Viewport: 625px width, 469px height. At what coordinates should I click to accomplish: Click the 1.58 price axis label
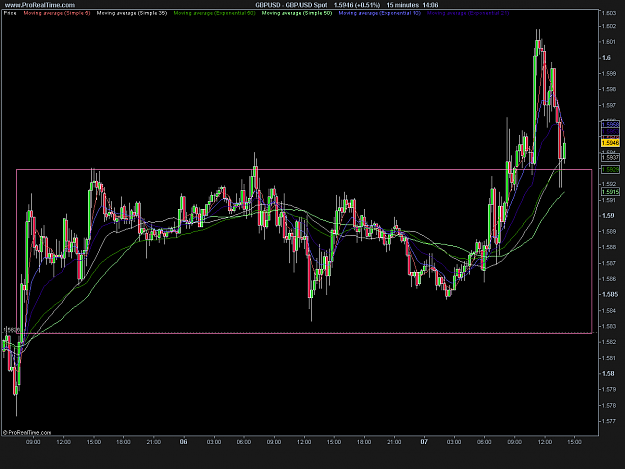coord(608,373)
